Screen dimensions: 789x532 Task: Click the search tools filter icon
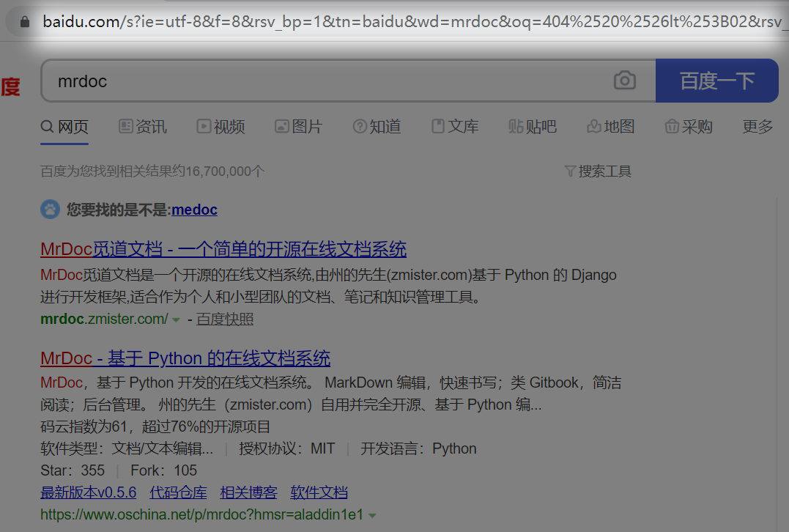[570, 171]
